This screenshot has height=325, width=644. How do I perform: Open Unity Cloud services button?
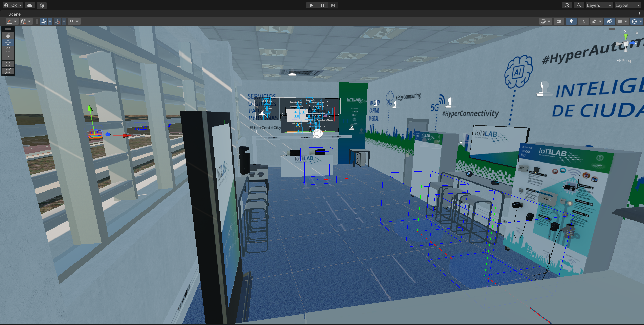coord(30,5)
